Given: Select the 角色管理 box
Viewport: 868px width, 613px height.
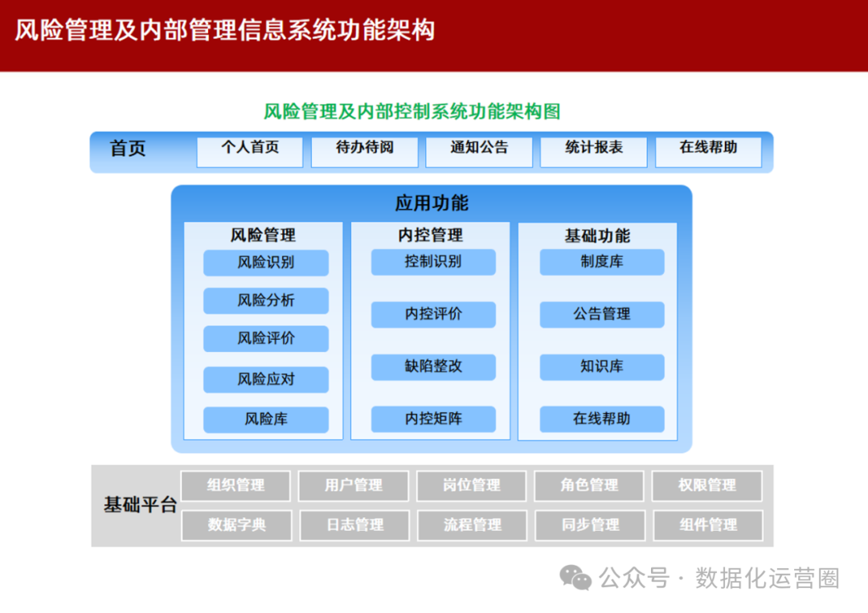Looking at the screenshot, I should click(590, 486).
